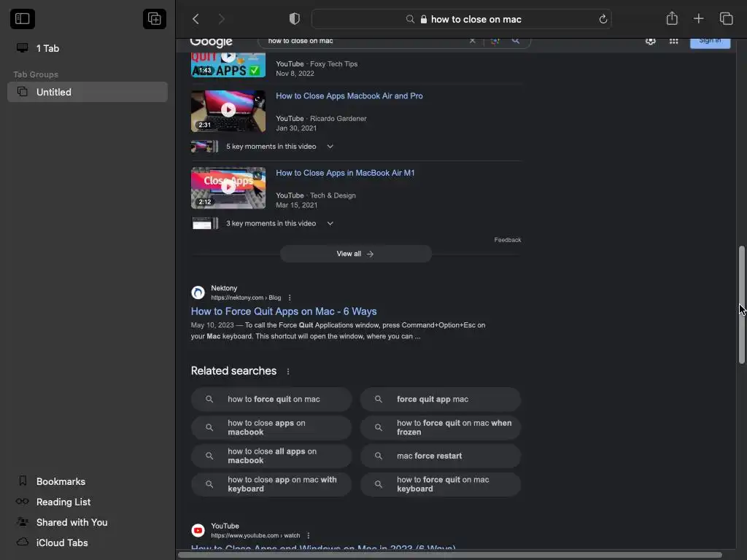This screenshot has width=747, height=560.
Task: Reload the current page
Action: (x=603, y=19)
